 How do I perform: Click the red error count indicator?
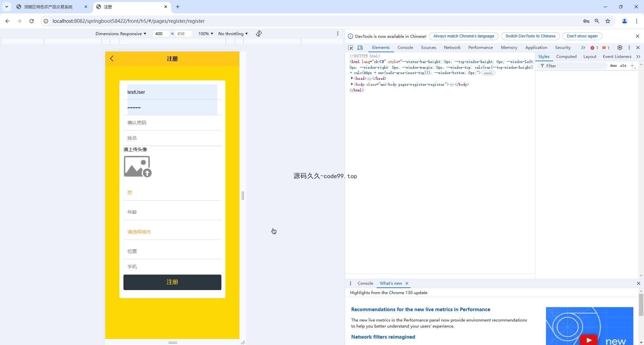click(594, 48)
